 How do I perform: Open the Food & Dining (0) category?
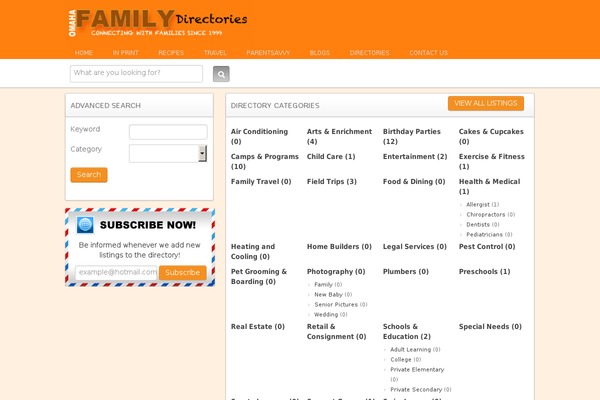(414, 181)
